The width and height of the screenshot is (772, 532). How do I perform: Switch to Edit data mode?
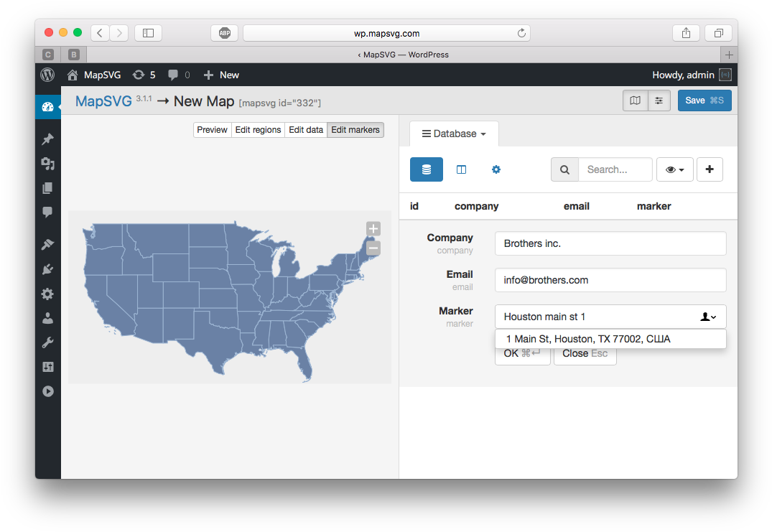click(x=306, y=130)
